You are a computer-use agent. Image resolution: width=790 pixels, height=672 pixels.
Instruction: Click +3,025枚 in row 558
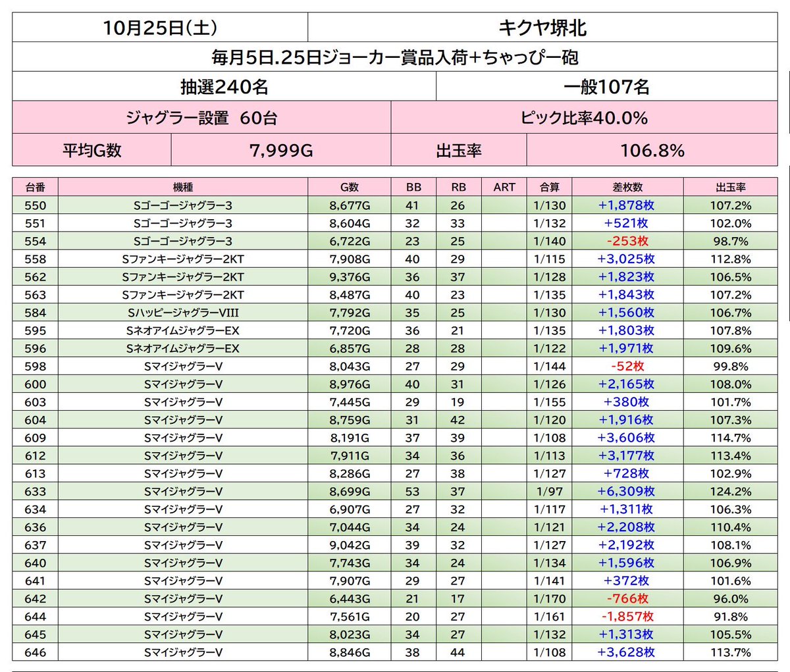click(x=626, y=259)
